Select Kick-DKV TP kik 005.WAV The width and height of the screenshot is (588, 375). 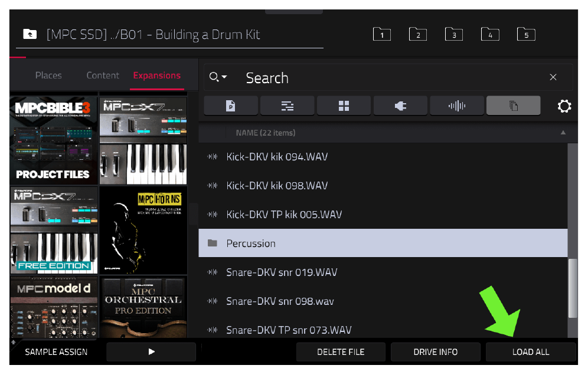click(383, 214)
